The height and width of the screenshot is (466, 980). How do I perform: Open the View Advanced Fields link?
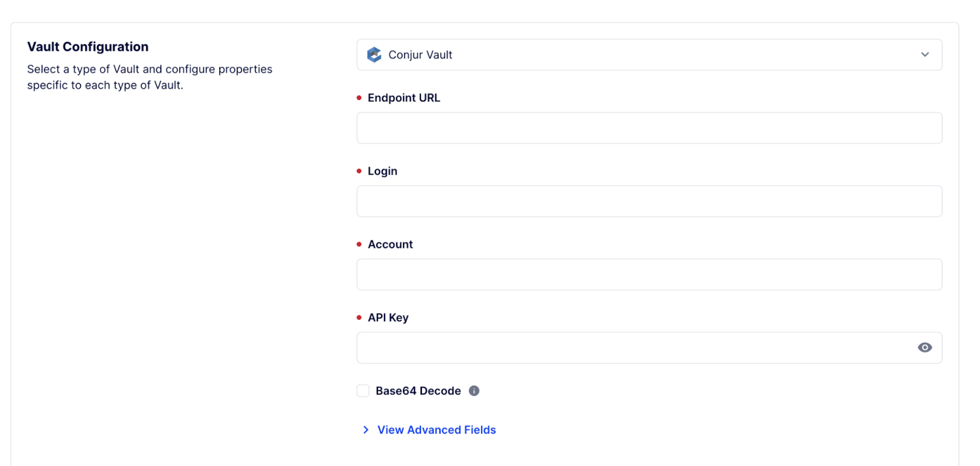point(436,430)
